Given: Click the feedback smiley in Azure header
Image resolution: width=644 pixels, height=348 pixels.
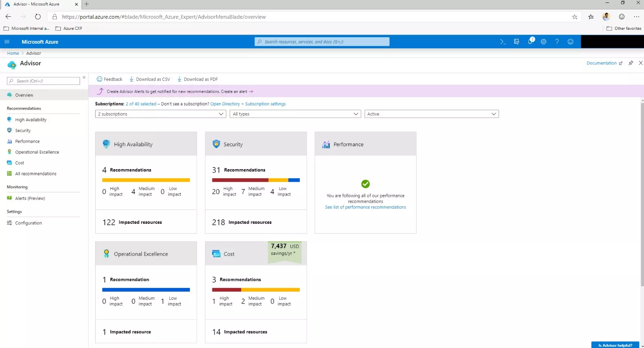Looking at the screenshot, I should (570, 42).
